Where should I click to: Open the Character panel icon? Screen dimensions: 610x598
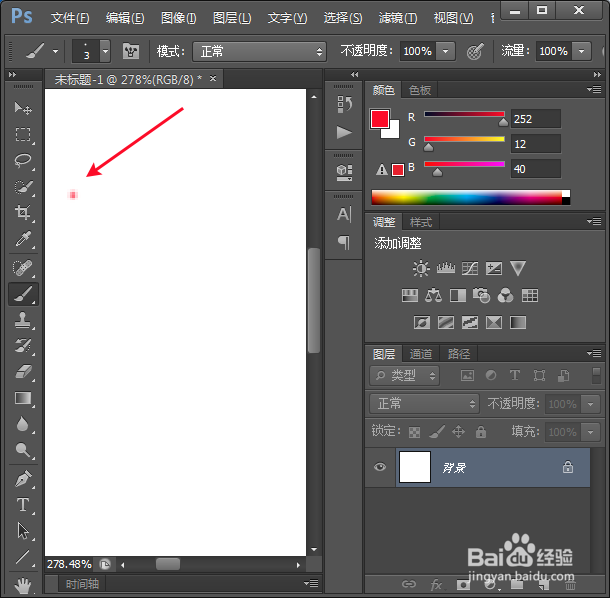coord(344,214)
